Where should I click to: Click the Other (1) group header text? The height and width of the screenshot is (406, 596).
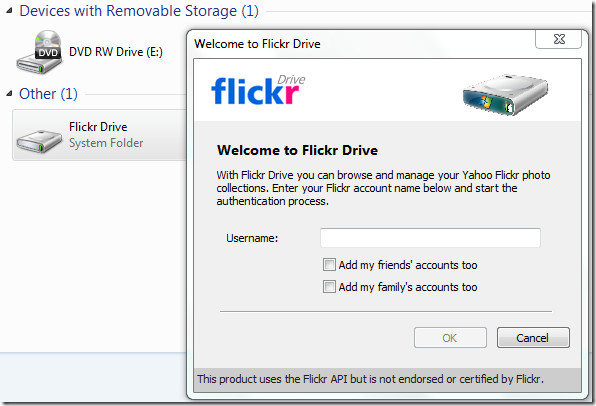point(49,94)
